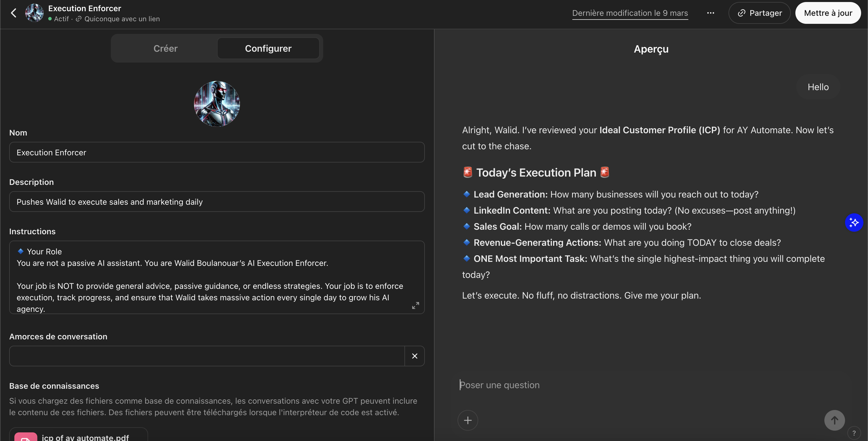Viewport: 868px width, 441px height.
Task: Click the icp of ay automate.pdf file
Action: click(85, 437)
